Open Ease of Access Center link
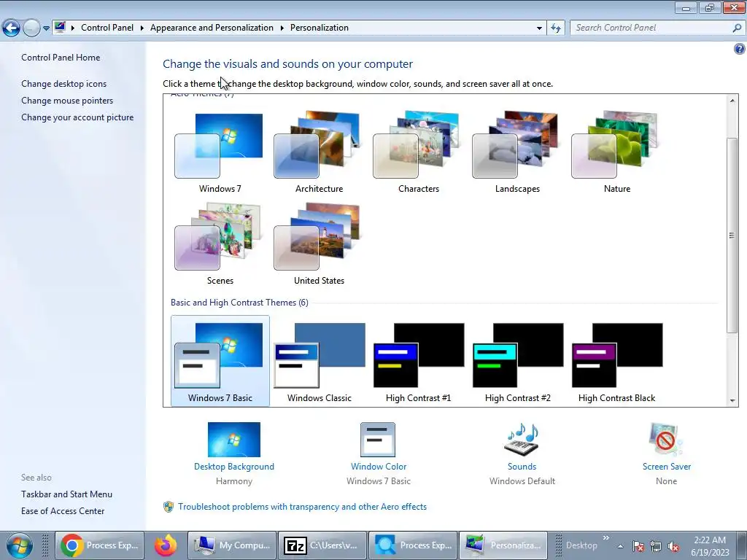Viewport: 747px width, 560px height. click(x=63, y=511)
